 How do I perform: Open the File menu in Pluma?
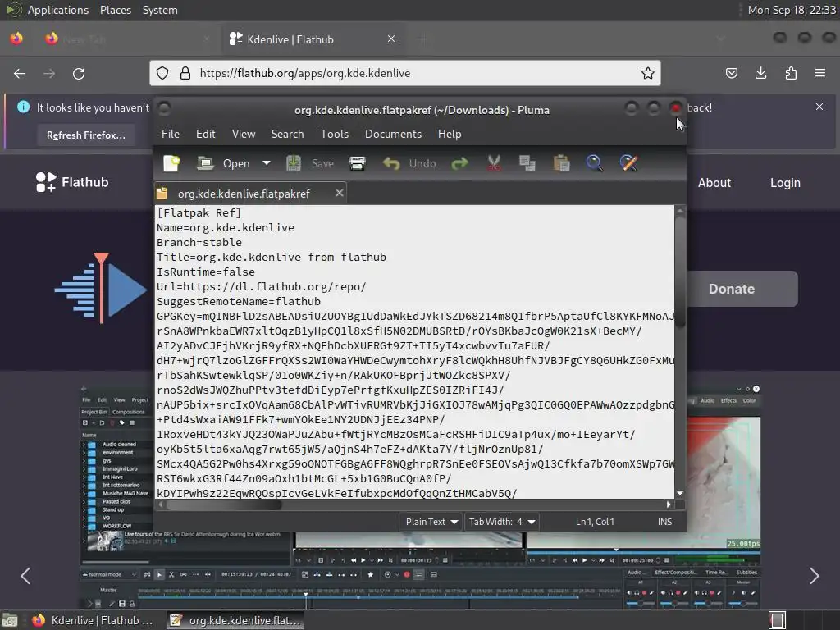171,134
